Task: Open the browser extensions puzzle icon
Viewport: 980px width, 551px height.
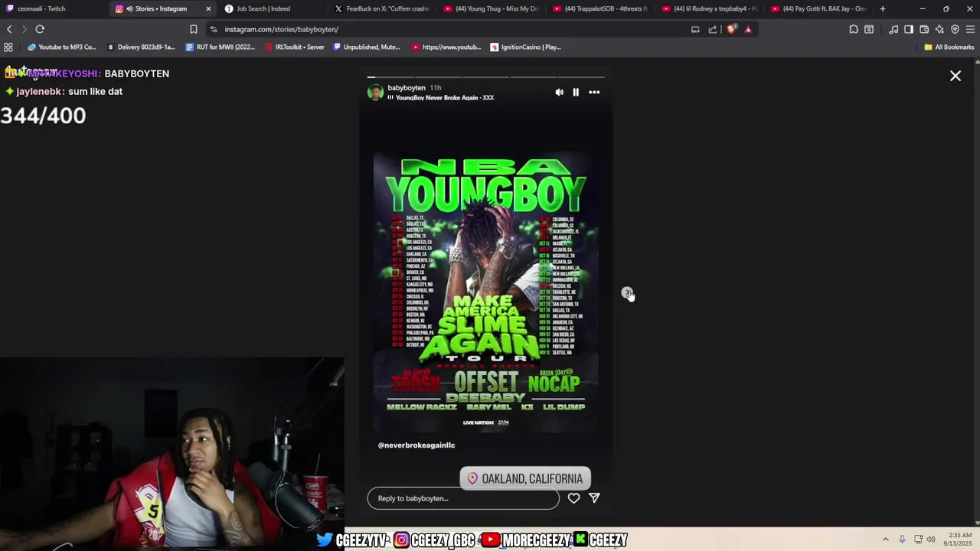Action: click(x=854, y=29)
